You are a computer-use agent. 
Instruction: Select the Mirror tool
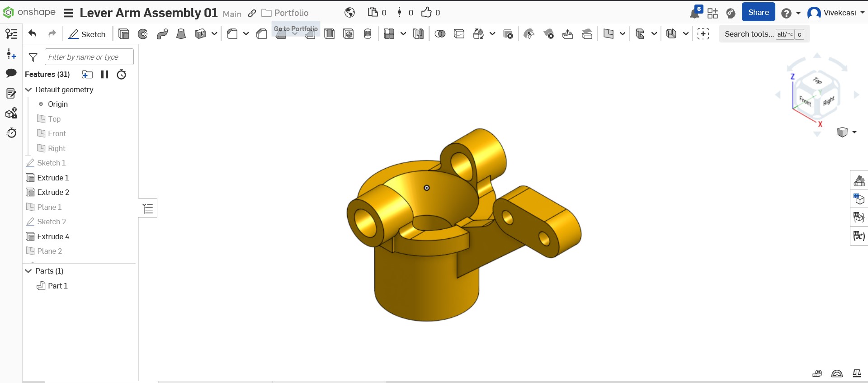coord(418,34)
